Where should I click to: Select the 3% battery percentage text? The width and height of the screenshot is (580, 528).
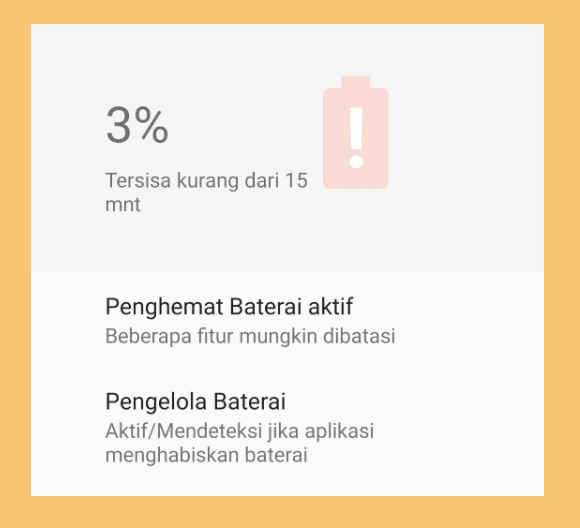point(137,125)
